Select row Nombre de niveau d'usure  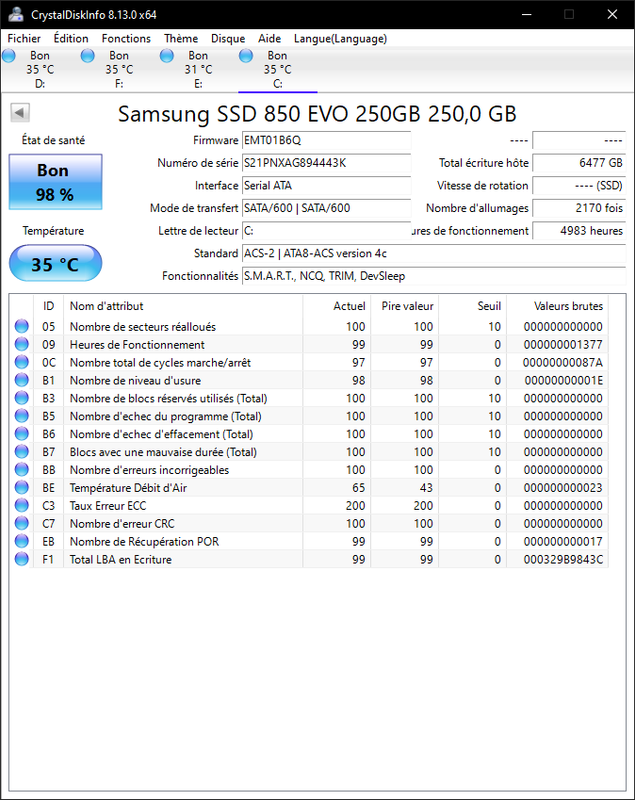coord(309,380)
